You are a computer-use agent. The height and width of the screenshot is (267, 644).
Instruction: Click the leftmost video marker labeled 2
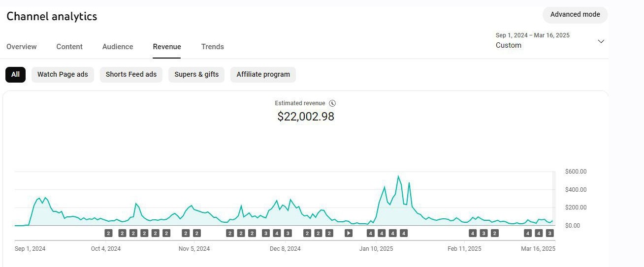[x=108, y=233]
